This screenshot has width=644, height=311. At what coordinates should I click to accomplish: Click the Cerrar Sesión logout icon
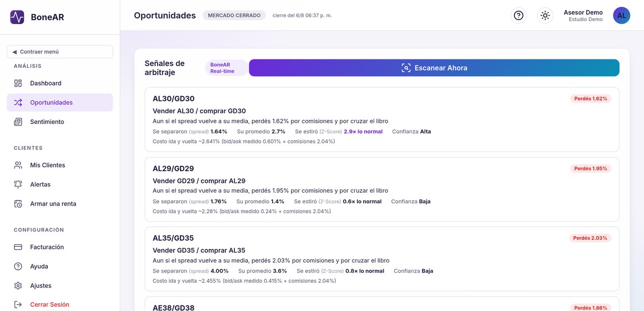tap(18, 305)
